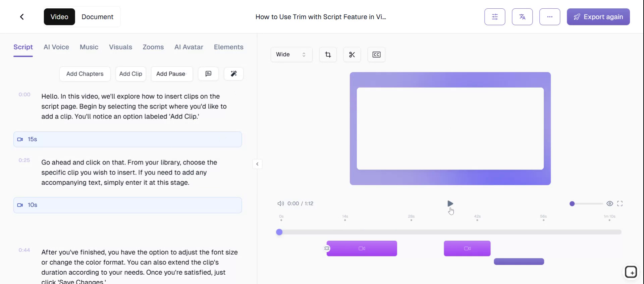Screen dimensions: 644x284
Task: Open the three-dots more options menu
Action: pyautogui.click(x=550, y=17)
